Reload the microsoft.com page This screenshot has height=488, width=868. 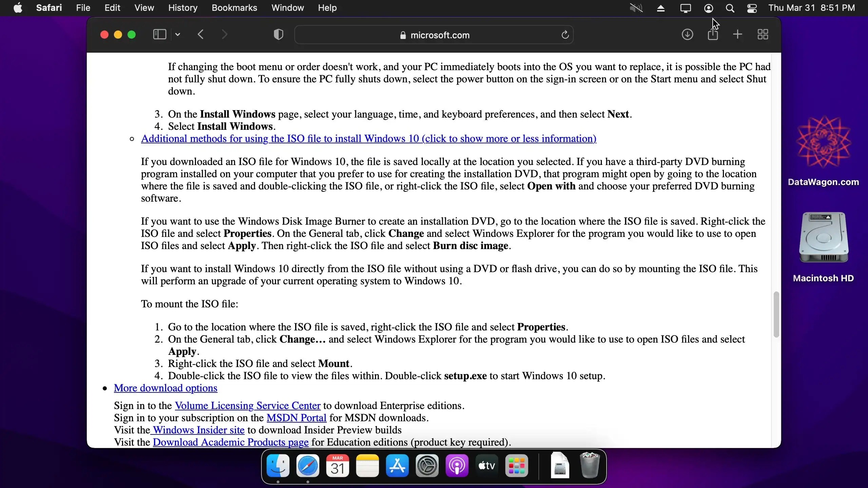point(565,35)
